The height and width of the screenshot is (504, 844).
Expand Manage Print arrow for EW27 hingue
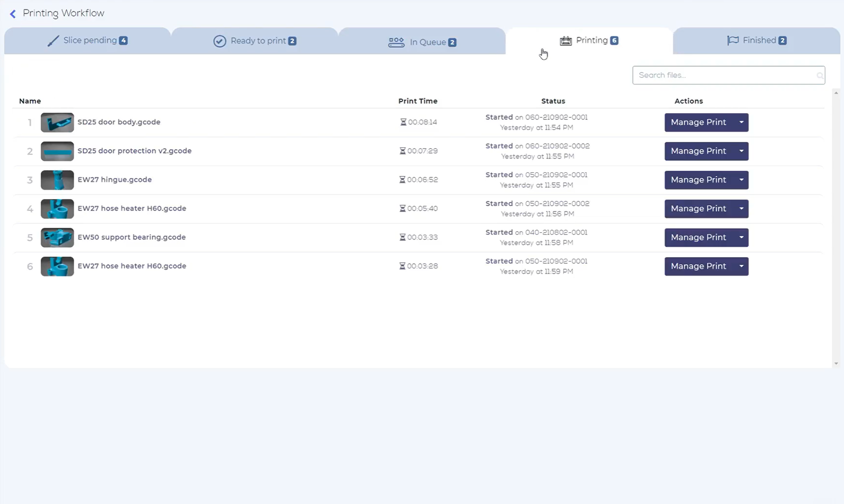click(741, 180)
